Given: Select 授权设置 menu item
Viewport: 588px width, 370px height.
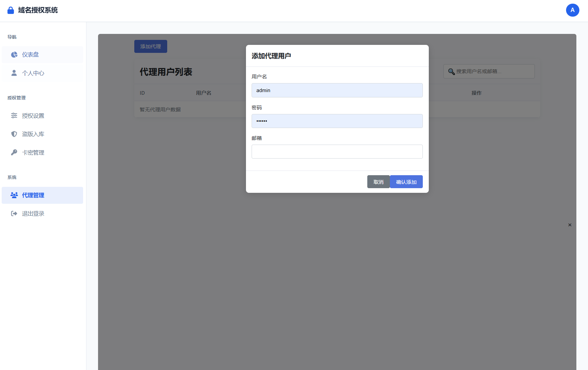Looking at the screenshot, I should pos(33,116).
